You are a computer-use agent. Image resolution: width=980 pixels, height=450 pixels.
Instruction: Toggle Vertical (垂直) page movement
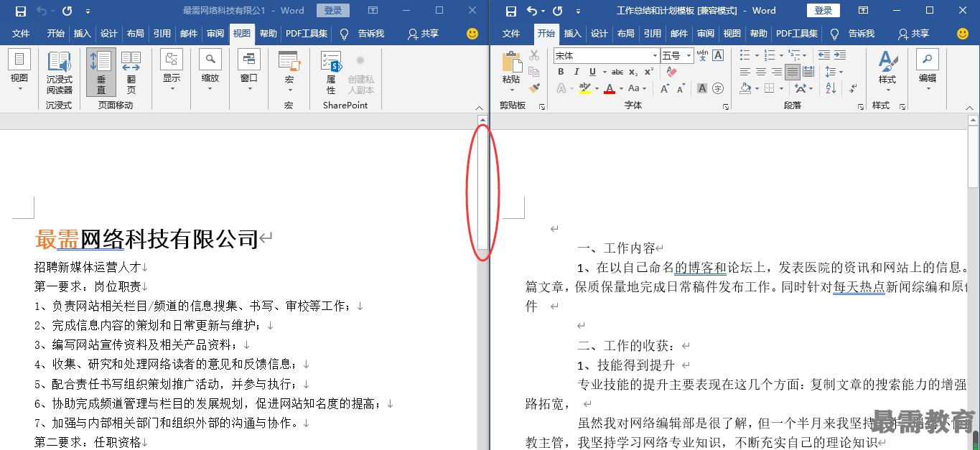point(101,72)
